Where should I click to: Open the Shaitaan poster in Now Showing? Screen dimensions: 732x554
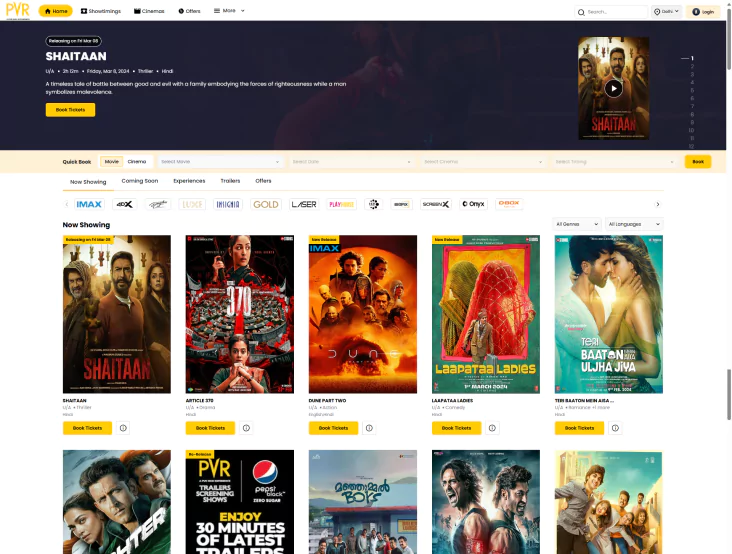(x=117, y=314)
